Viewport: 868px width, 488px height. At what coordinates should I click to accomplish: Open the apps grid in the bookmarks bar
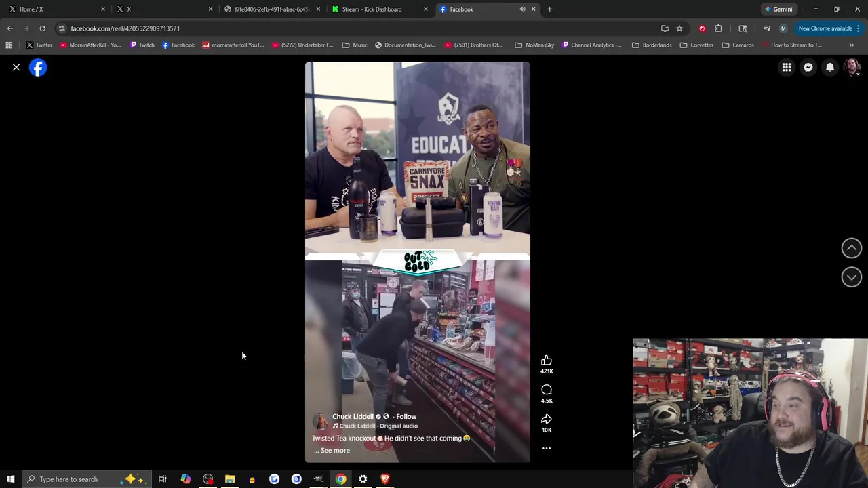(x=9, y=45)
